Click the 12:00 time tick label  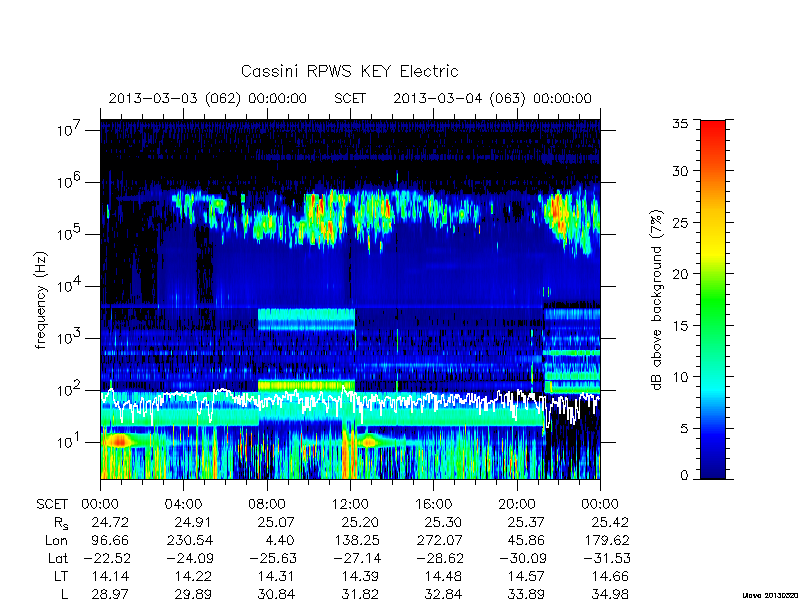(x=350, y=505)
